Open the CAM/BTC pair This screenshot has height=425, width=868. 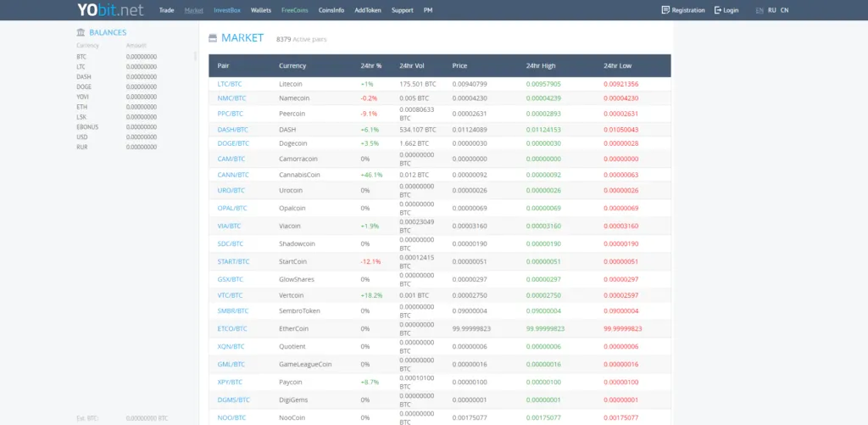pyautogui.click(x=231, y=159)
